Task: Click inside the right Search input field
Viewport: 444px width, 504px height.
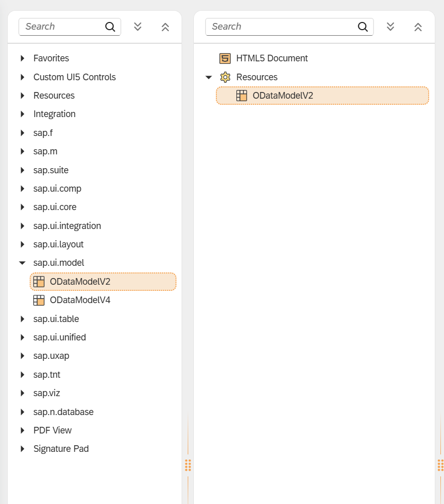Action: (281, 26)
